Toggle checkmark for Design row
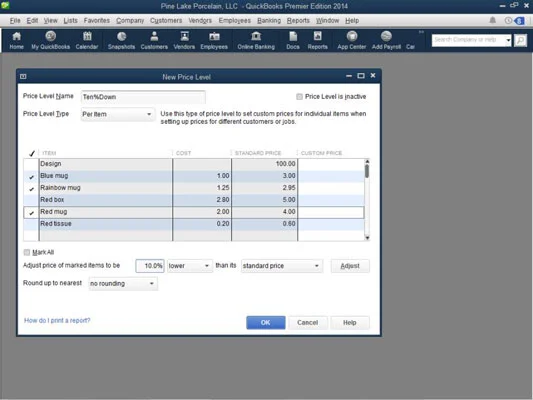This screenshot has width=533, height=400. point(31,164)
